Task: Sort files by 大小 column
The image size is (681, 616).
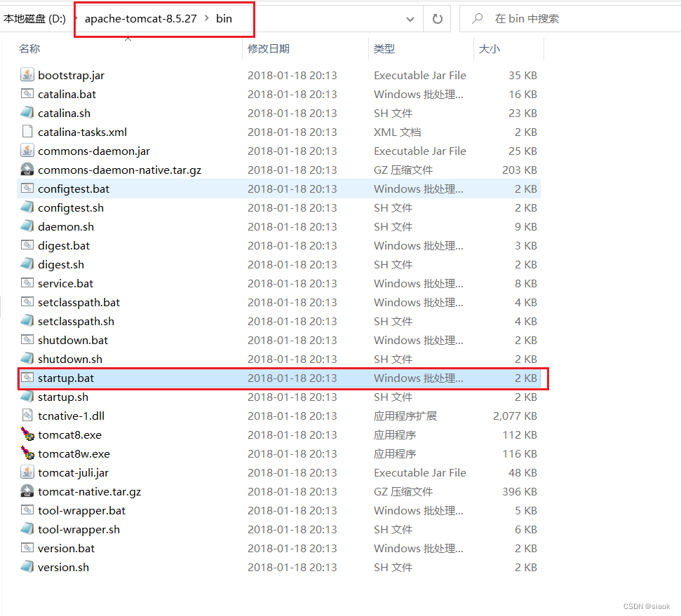Action: point(490,48)
